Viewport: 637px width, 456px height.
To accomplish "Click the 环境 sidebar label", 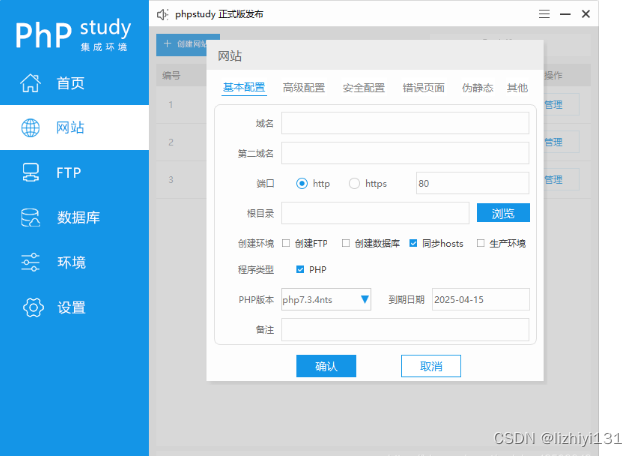I will coord(71,262).
